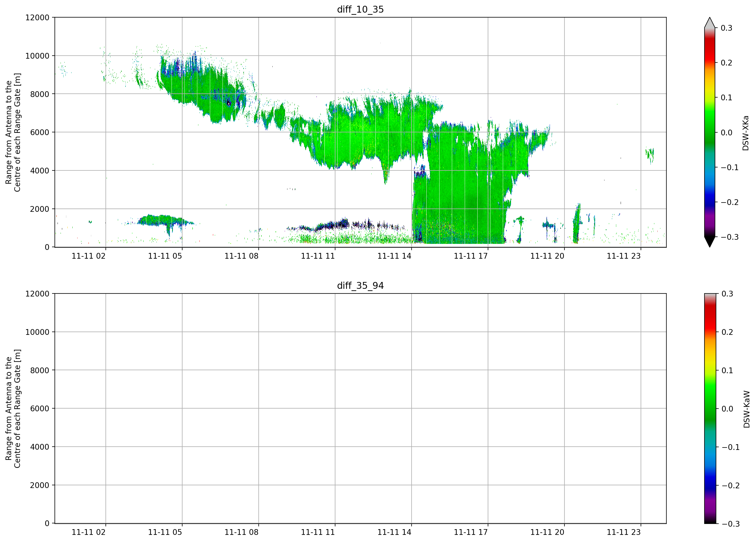Click the 11-11 05 tick under diff_35_94

[x=165, y=532]
